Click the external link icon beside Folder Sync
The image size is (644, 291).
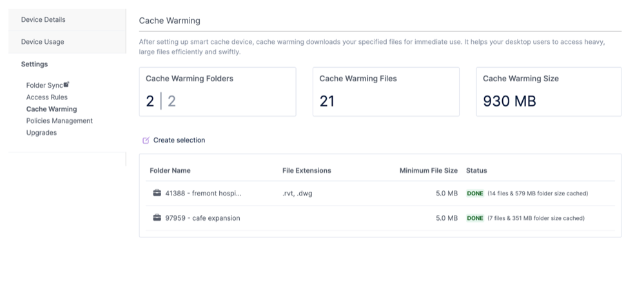[66, 85]
